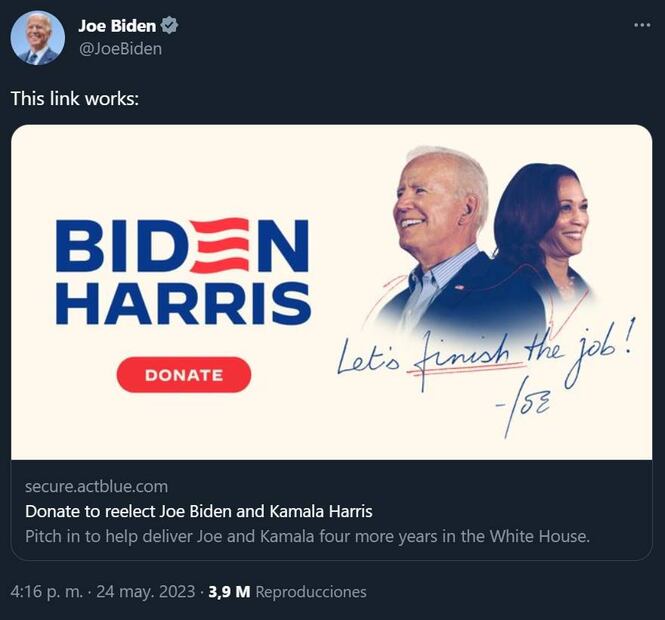This screenshot has width=665, height=620.
Task: Open the secure.actblue.com domain link
Action: point(96,486)
